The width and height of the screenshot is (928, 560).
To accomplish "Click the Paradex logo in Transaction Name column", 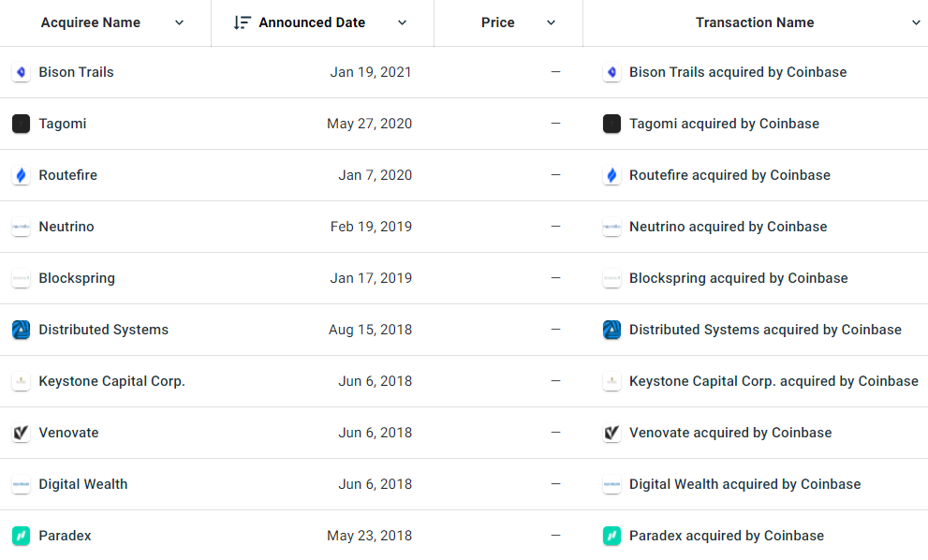I will pos(611,536).
